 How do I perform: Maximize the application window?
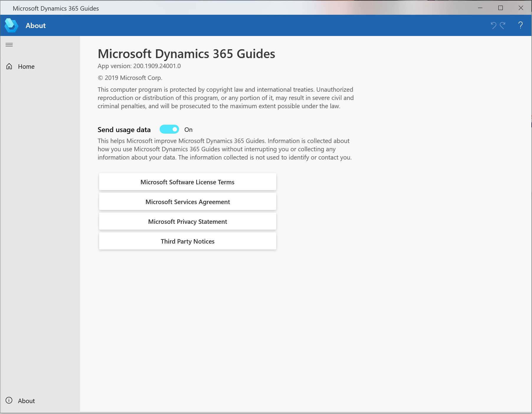(500, 8)
